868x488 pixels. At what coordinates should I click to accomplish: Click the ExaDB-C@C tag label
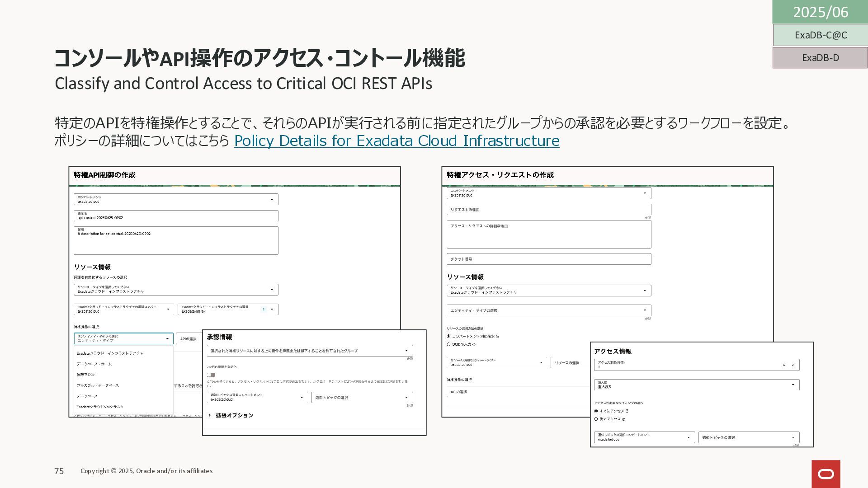click(820, 35)
